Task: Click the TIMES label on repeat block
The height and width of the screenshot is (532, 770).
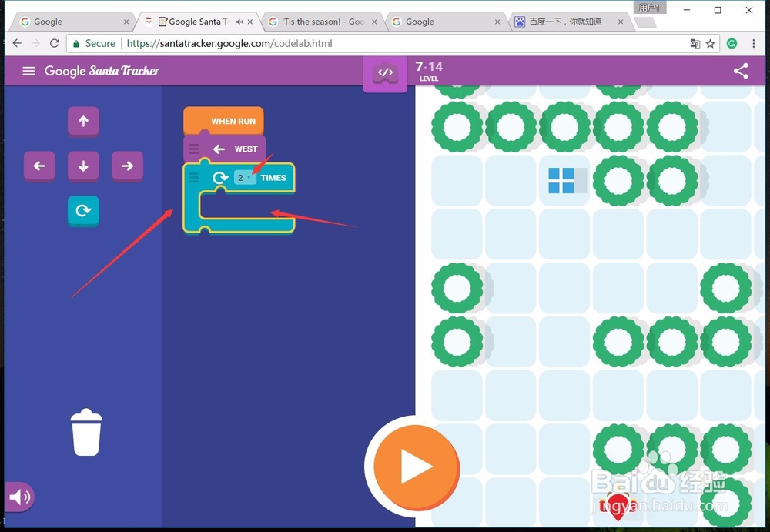Action: (x=273, y=178)
